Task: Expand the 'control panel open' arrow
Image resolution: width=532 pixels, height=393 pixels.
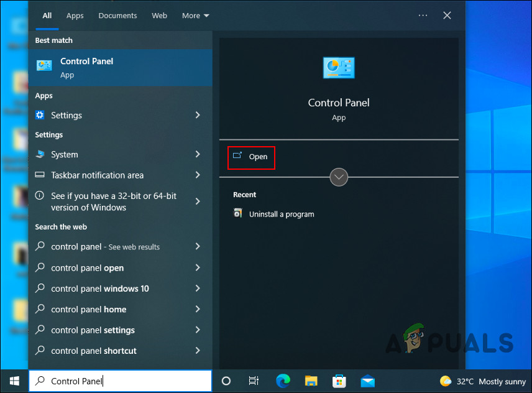Action: click(x=198, y=267)
